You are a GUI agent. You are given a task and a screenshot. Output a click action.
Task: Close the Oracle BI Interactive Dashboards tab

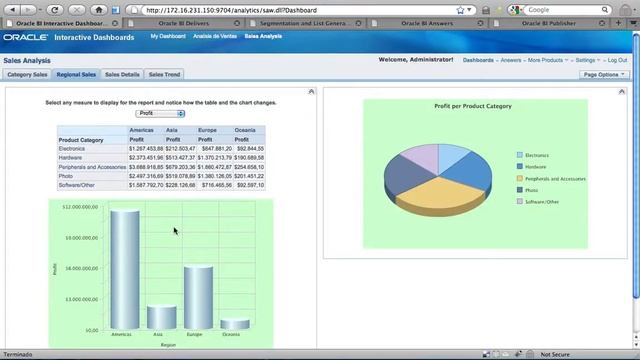pos(115,23)
